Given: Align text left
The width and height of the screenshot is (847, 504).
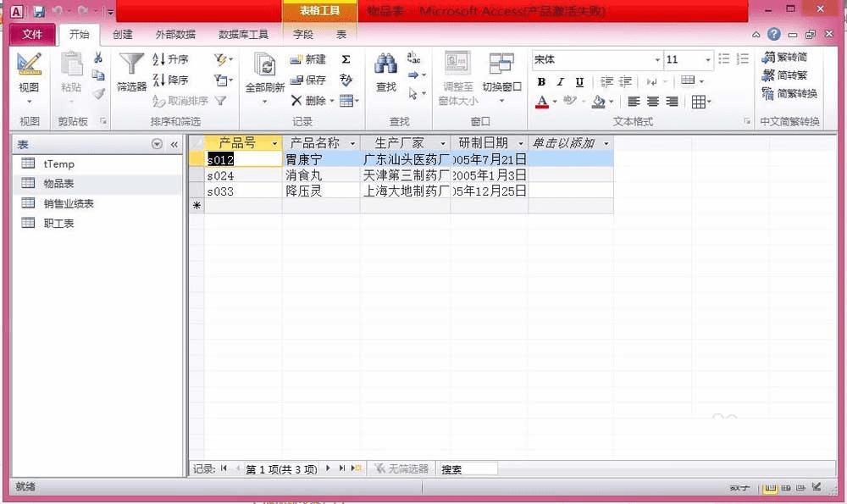Looking at the screenshot, I should (x=634, y=102).
